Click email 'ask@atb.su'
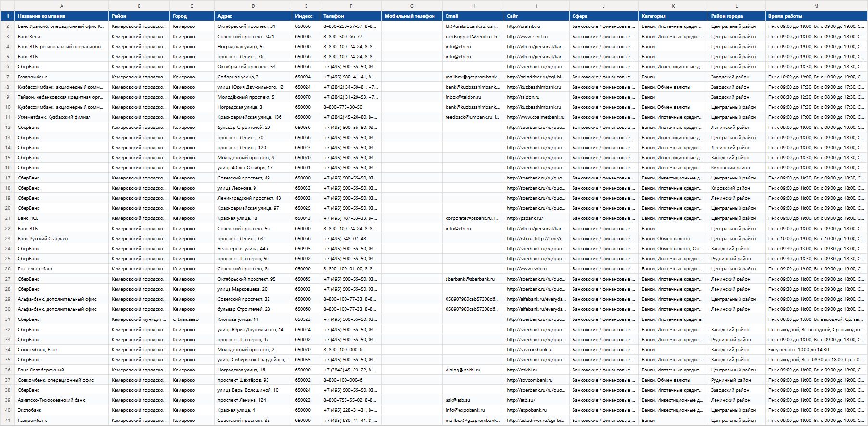 (x=473, y=400)
